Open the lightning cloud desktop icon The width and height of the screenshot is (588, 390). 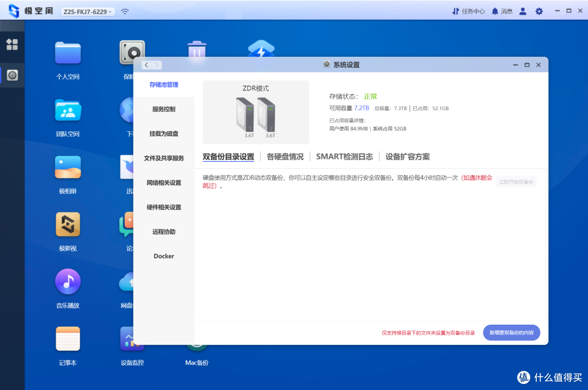(x=261, y=49)
